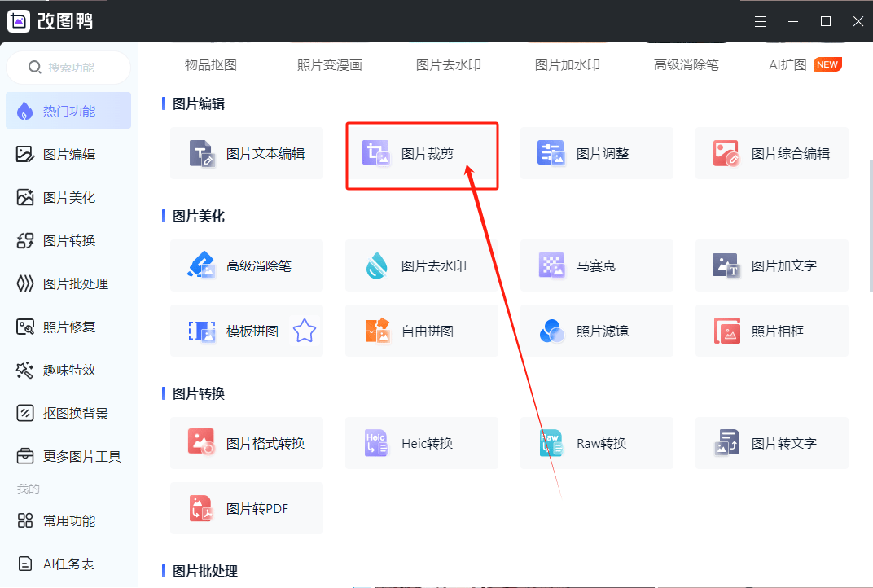Screen dimensions: 873x588
Task: Switch to 图片转换 sidebar category
Action: 68,240
